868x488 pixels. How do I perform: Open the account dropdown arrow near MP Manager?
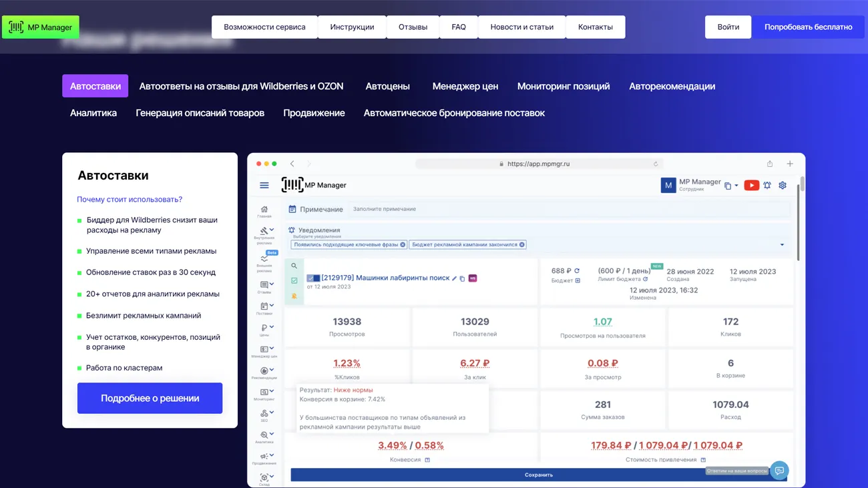click(736, 186)
